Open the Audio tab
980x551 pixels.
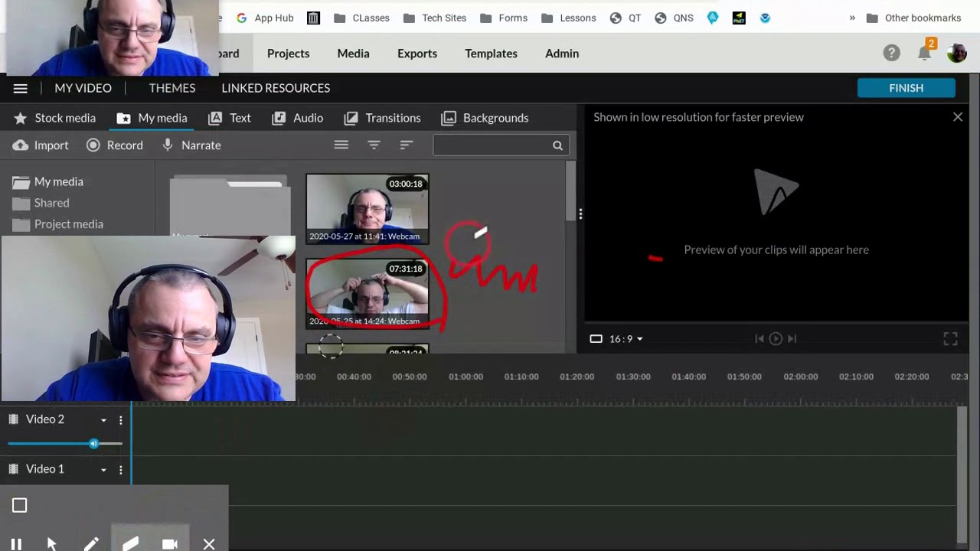click(297, 118)
